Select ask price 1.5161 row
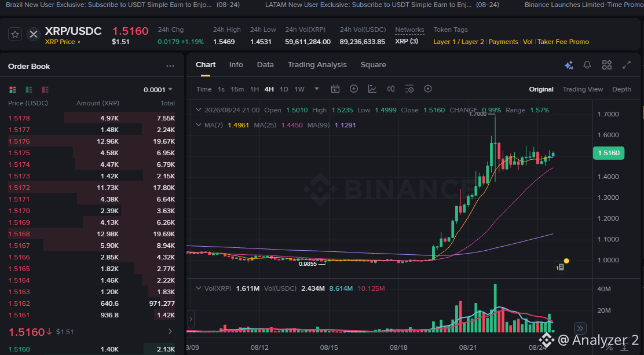The image size is (644, 355). [x=92, y=314]
